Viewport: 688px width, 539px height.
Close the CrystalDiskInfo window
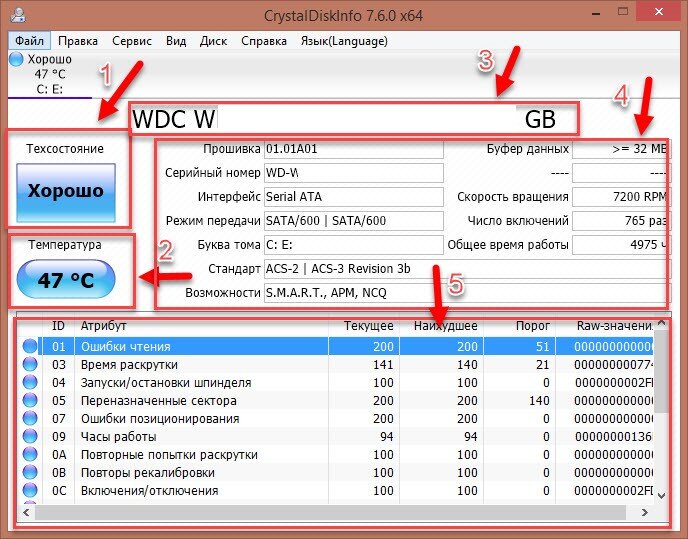(659, 12)
